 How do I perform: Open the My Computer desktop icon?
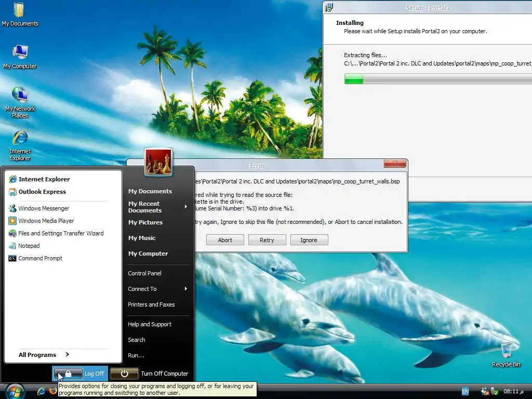point(20,57)
